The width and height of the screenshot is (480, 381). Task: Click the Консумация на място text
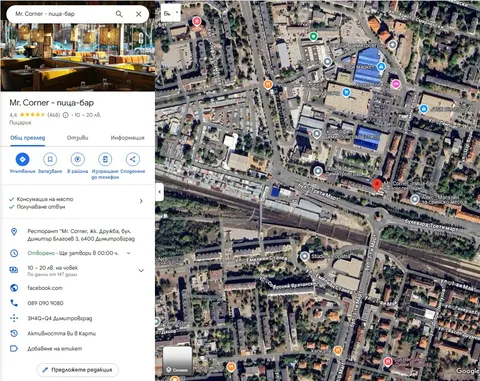(x=45, y=199)
